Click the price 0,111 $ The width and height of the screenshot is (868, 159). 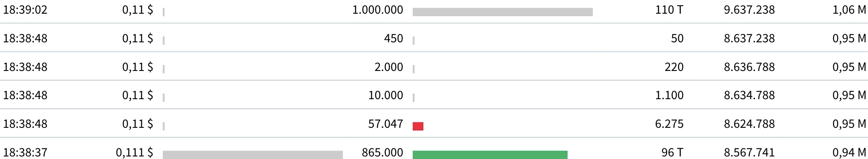coord(134,153)
